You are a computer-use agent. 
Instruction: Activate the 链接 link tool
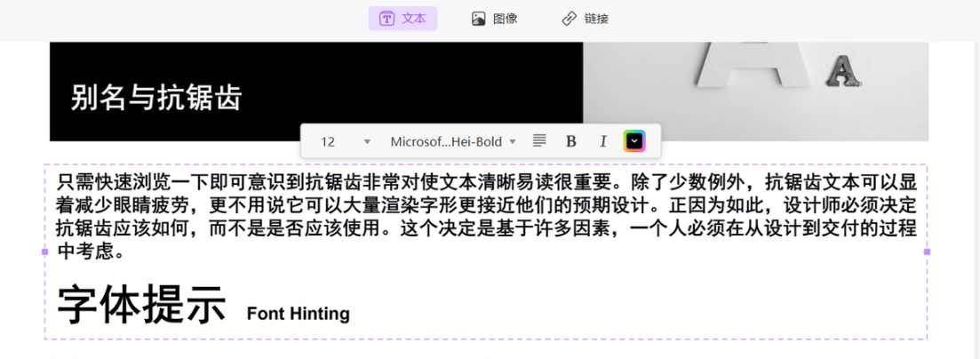[585, 19]
